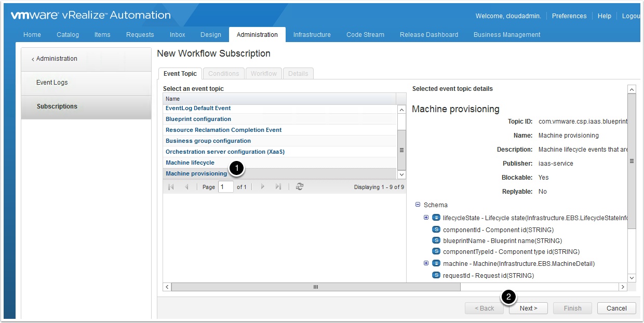644x323 pixels.
Task: Go to the previous page of event topics
Action: (x=186, y=187)
